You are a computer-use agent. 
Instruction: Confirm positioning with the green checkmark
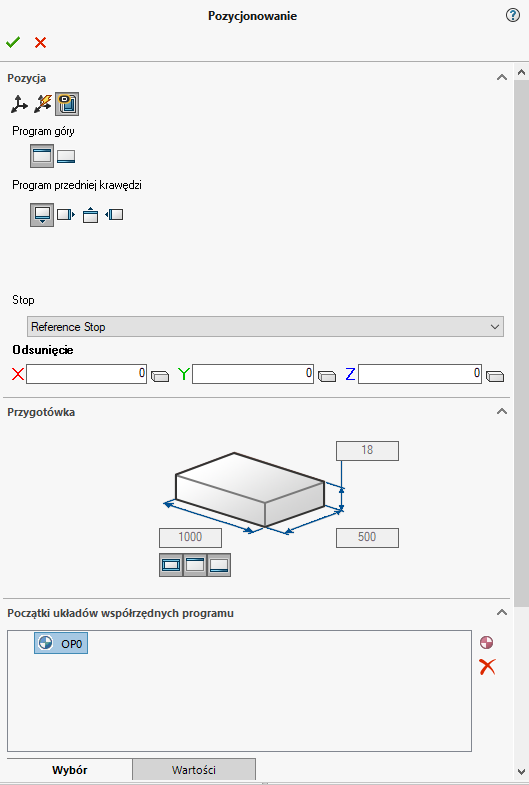tap(13, 43)
